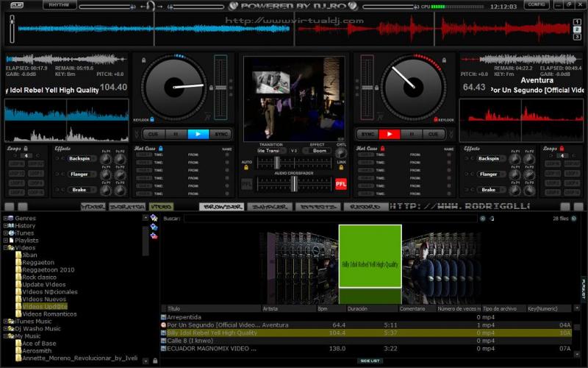Toggle the LINK lock icon
588x368 pixels.
tap(341, 168)
